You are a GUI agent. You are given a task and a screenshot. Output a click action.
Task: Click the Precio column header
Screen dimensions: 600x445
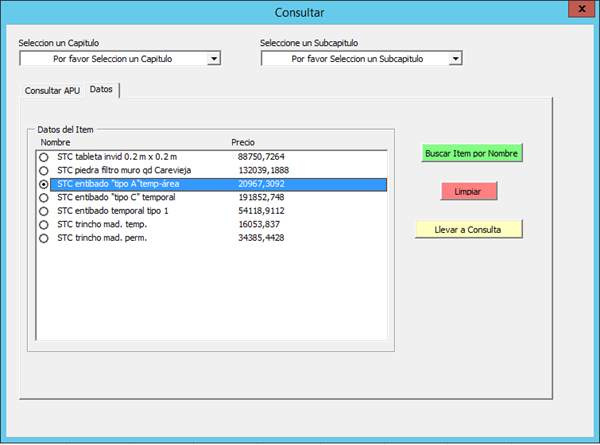[x=245, y=142]
